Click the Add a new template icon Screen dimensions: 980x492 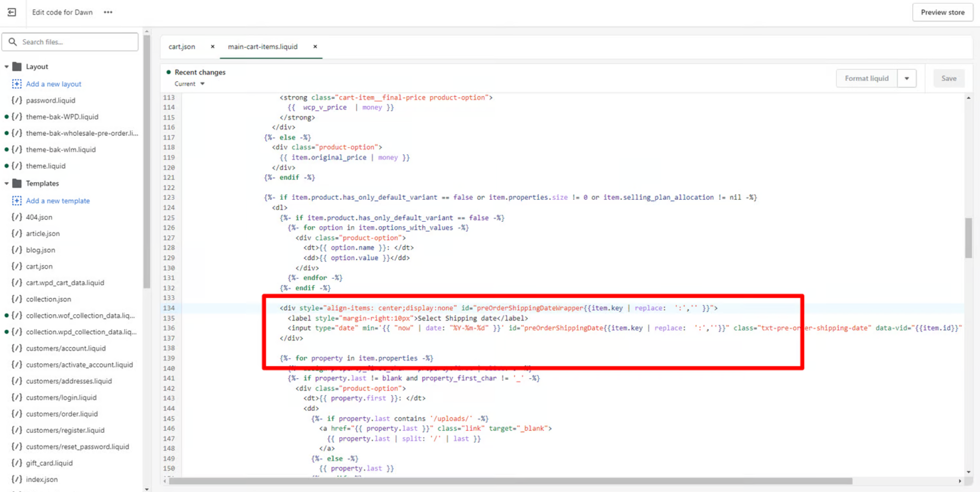point(17,201)
